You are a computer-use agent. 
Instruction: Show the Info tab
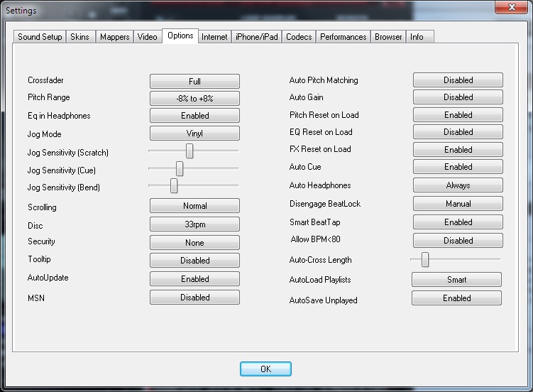coord(420,37)
